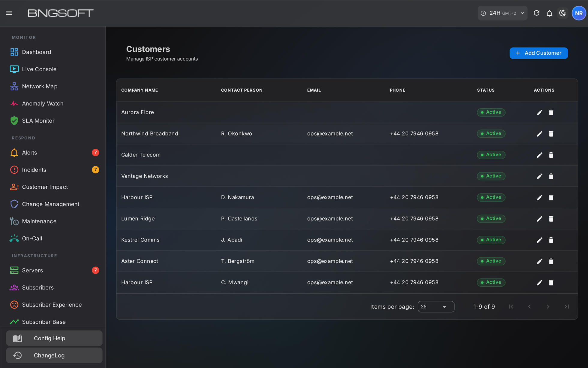
Task: Open Network Map in the sidebar
Action: 53,86
